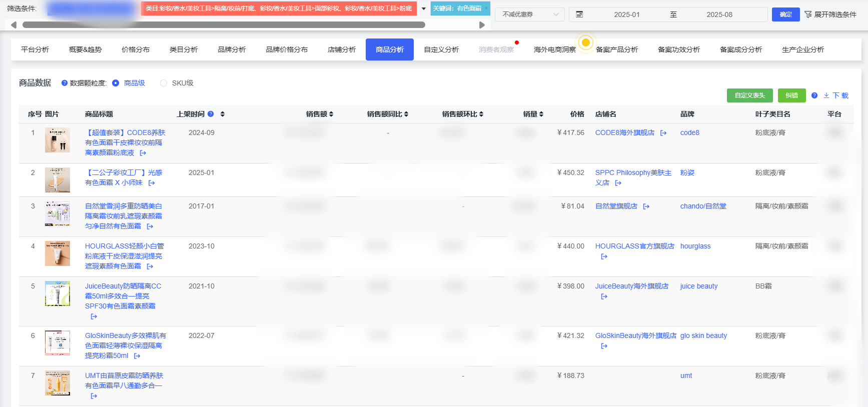Open external link icon for CODE8海外旗舰店
Viewport: 868px width, 407px height.
pyautogui.click(x=663, y=133)
